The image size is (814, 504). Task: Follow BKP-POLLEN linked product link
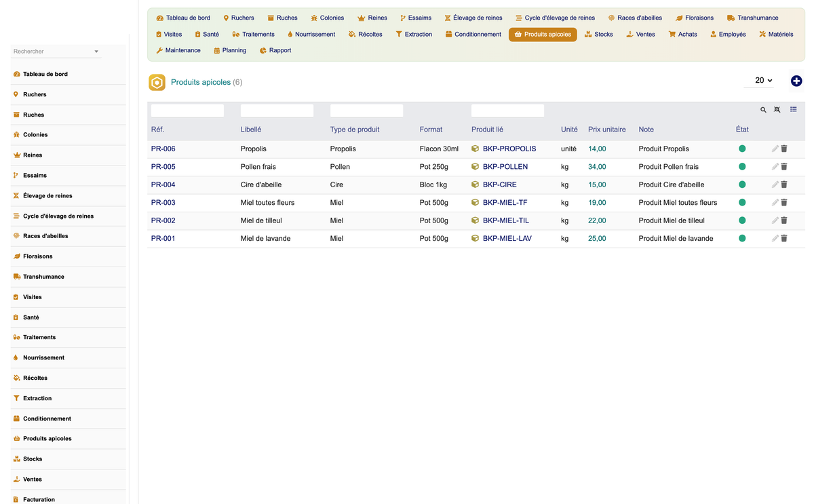505,167
